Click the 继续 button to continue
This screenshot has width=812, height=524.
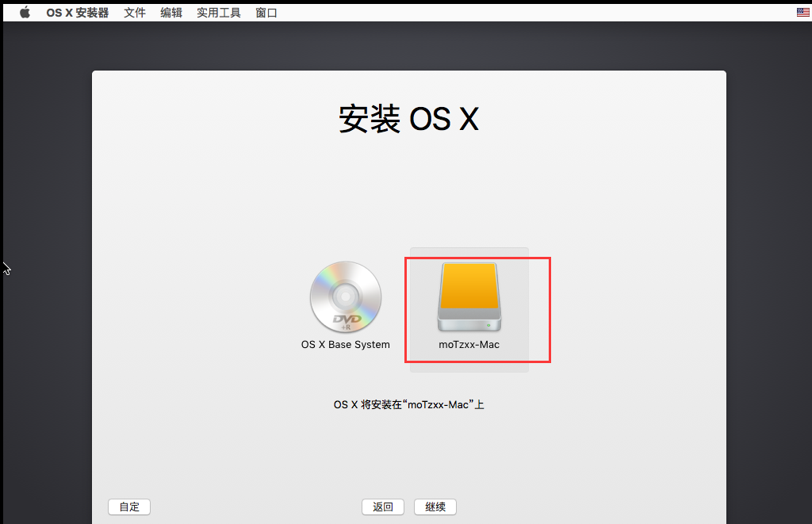click(435, 507)
